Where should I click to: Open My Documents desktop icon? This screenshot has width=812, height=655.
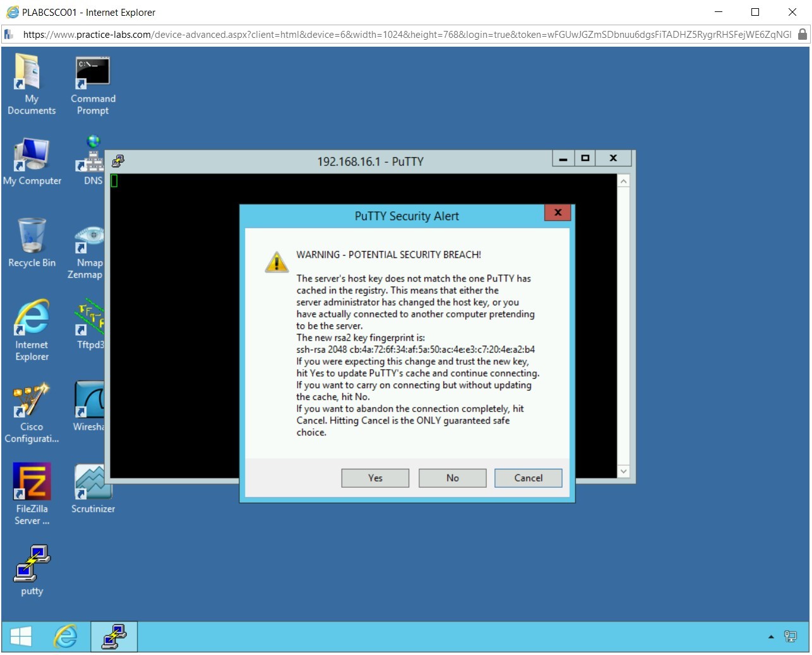point(31,85)
